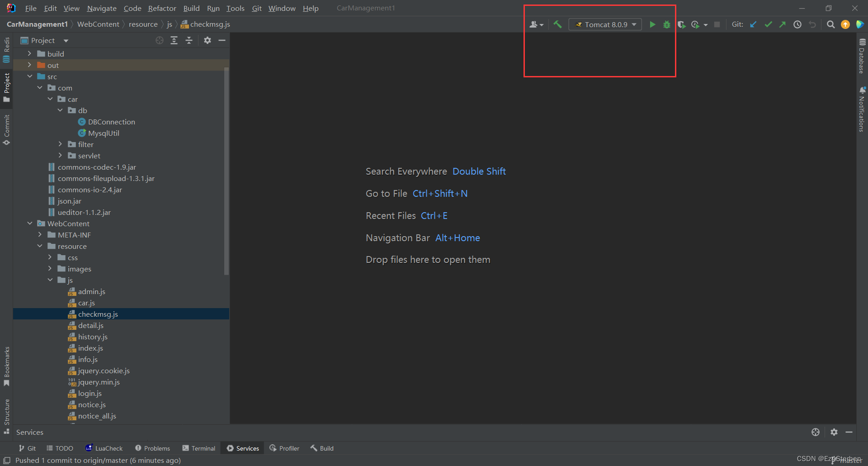Hide the Project panel with minus icon
Viewport: 868px width, 466px height.
tap(222, 40)
